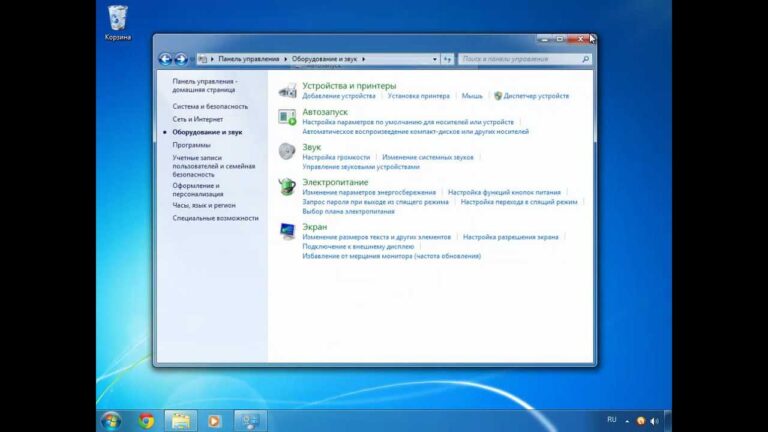The height and width of the screenshot is (432, 768).
Task: Open Диспетчер устройств link
Action: coord(536,96)
